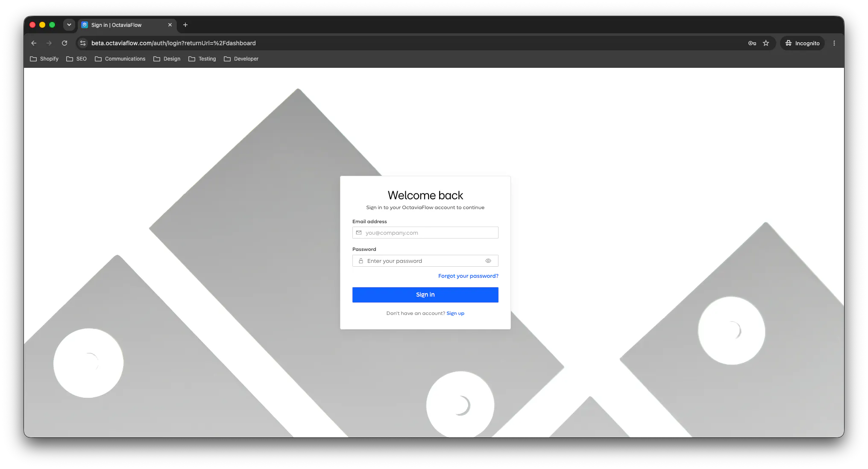Click the envelope icon in email field
The width and height of the screenshot is (868, 469).
coord(359,233)
